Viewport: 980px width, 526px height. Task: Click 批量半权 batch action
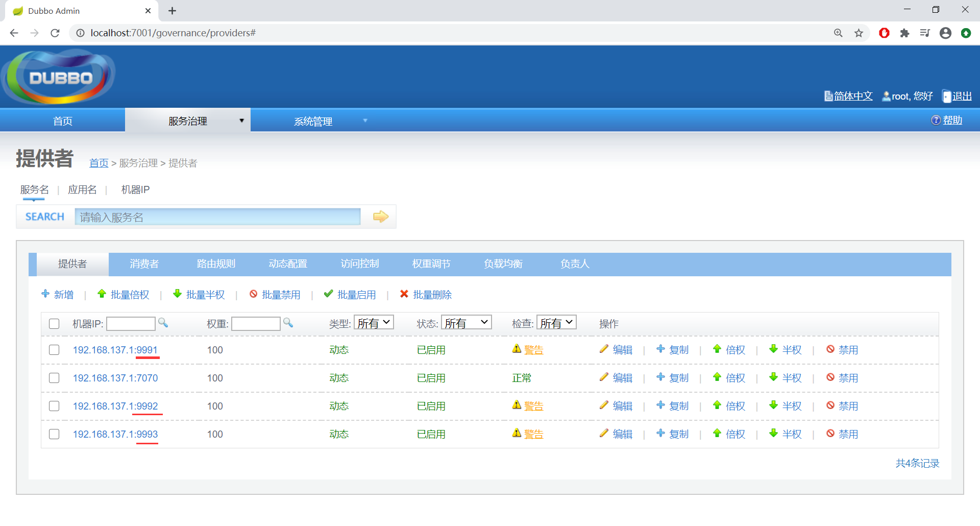click(x=199, y=295)
